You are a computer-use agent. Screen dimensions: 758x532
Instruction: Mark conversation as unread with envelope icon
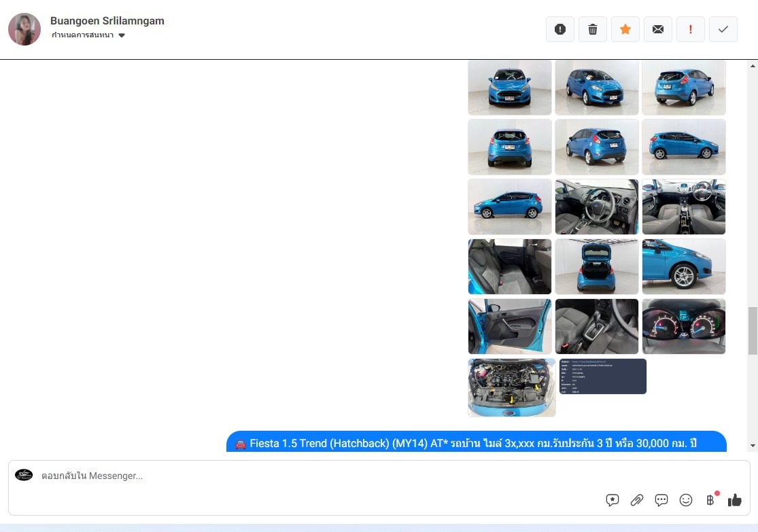point(658,29)
